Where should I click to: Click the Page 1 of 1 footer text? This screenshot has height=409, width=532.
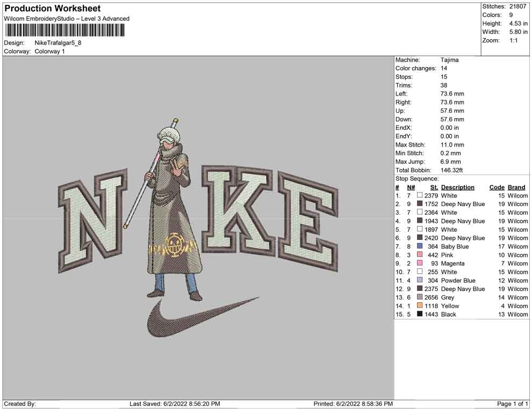coord(513,404)
